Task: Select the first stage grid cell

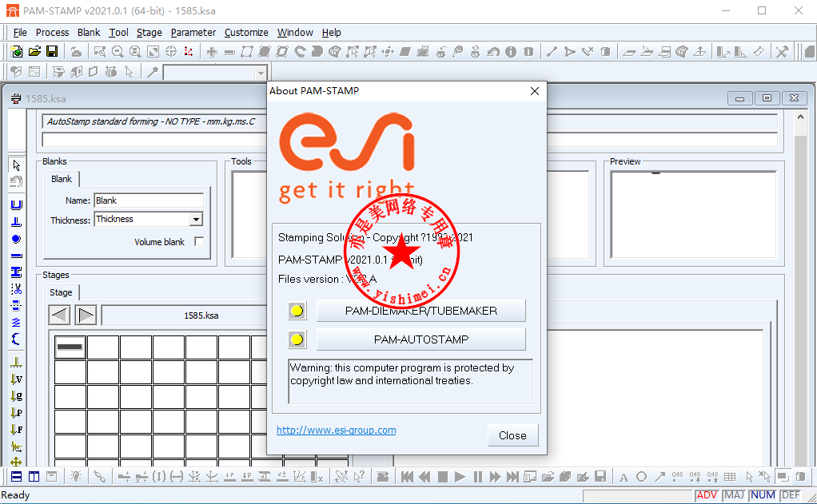Action: [70, 347]
